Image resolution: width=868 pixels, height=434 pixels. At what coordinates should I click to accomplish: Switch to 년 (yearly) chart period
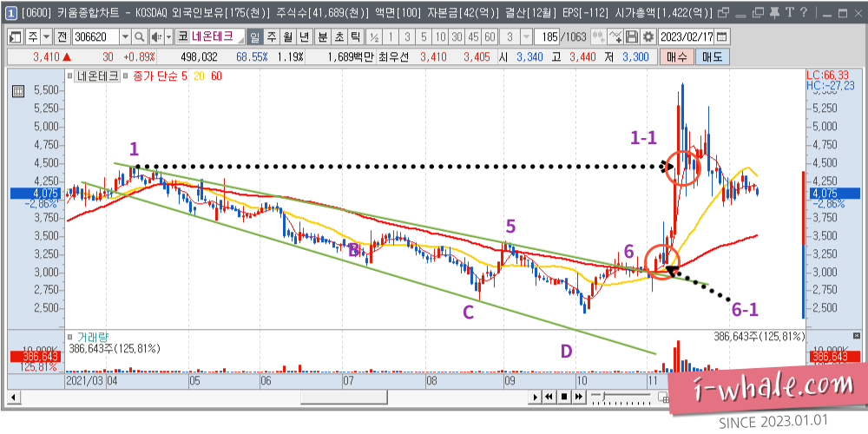304,37
